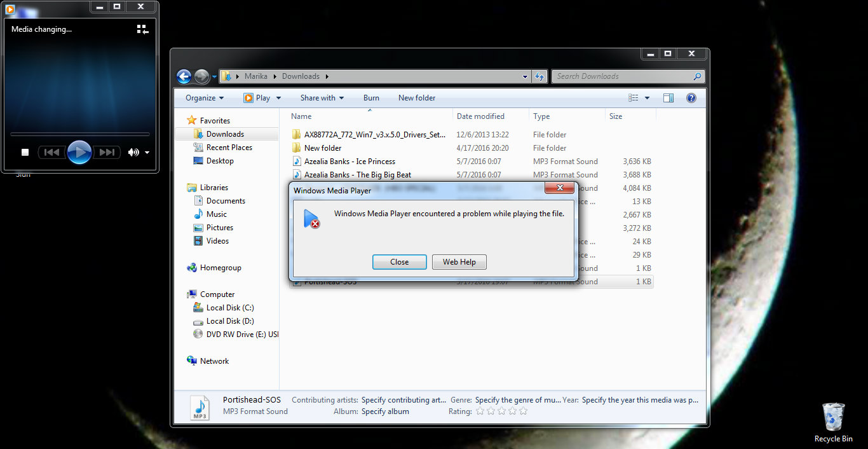Expand breadcrumb arrow after Downloads

pos(327,76)
